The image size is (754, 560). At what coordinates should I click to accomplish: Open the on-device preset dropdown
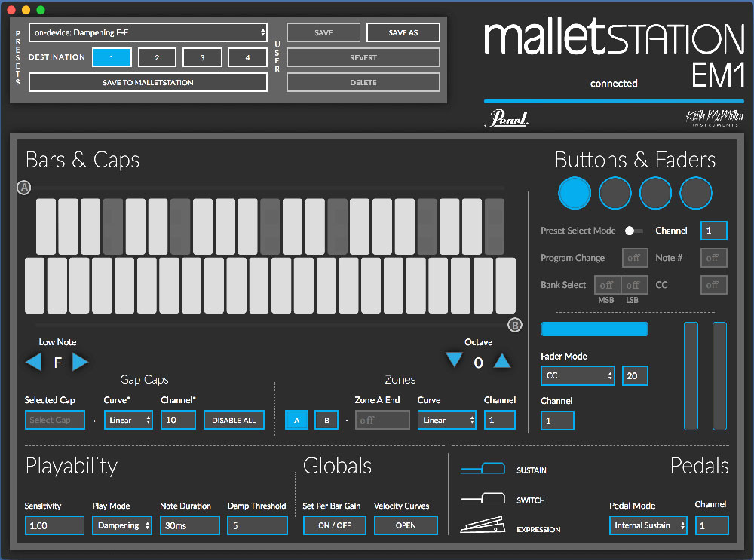tap(148, 32)
